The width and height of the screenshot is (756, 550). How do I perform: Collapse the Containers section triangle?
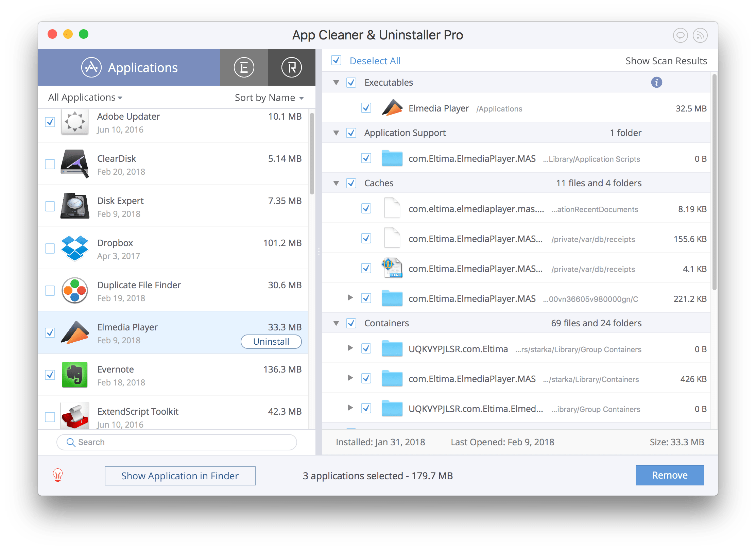336,323
